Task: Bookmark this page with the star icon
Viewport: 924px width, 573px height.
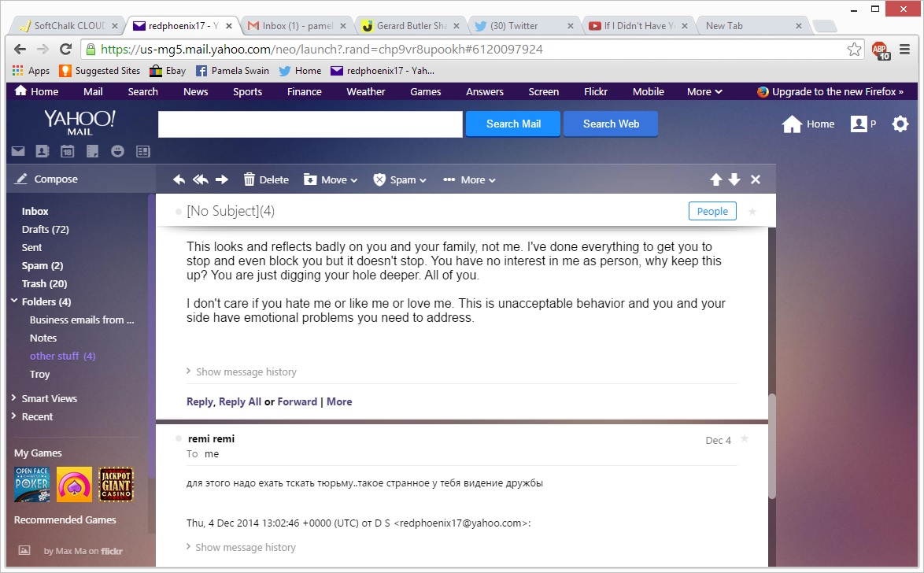Action: point(854,50)
